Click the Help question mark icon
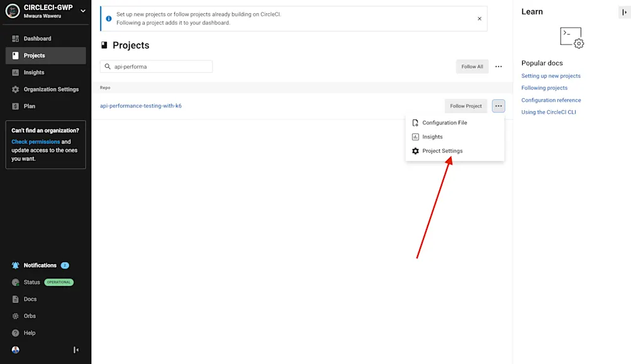Viewport: 631px width, 364px height. [15, 333]
